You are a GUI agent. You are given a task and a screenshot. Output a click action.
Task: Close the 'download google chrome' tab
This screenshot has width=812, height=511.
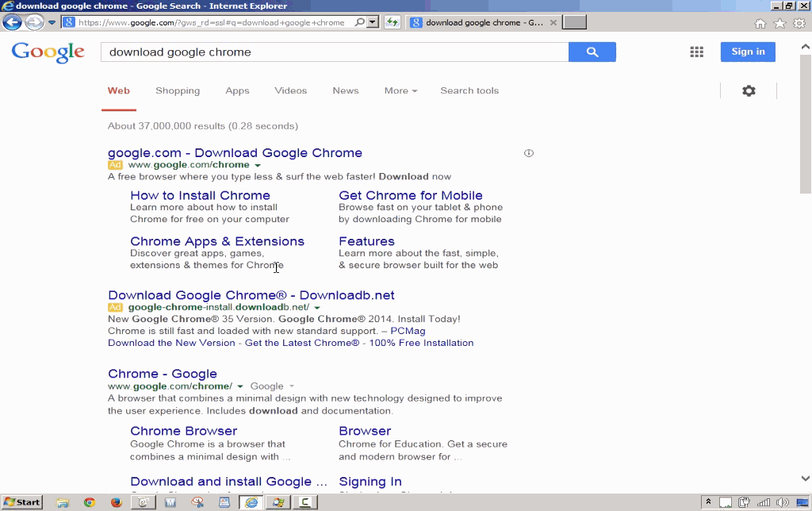[x=553, y=22]
